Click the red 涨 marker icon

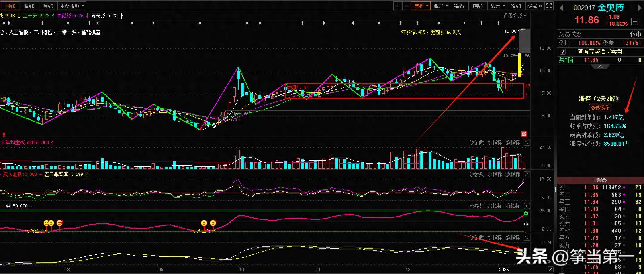pos(524,134)
